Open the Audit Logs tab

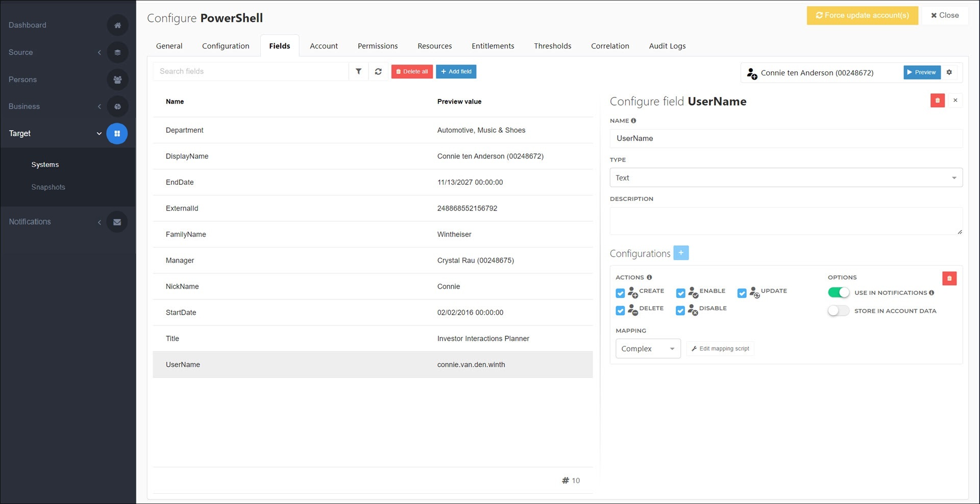667,46
